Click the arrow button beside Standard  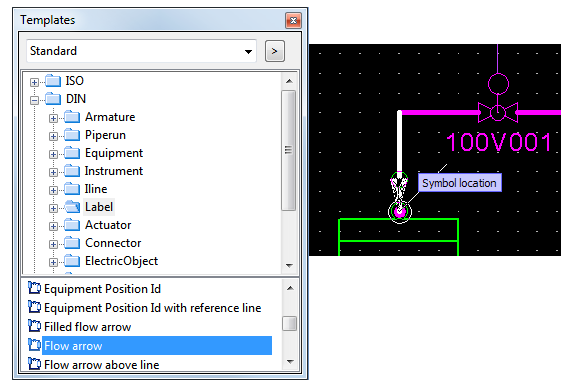[275, 51]
